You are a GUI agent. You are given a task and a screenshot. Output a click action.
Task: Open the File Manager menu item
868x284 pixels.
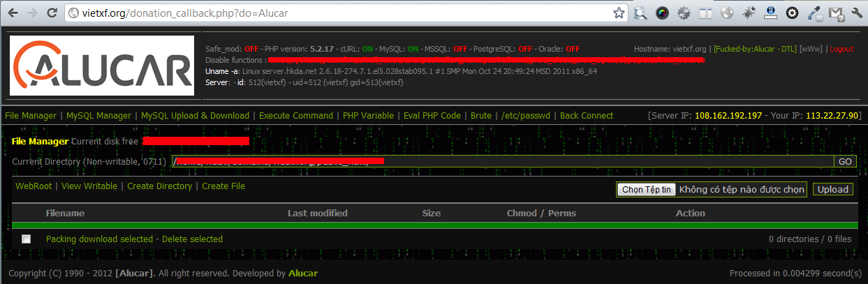click(x=31, y=116)
